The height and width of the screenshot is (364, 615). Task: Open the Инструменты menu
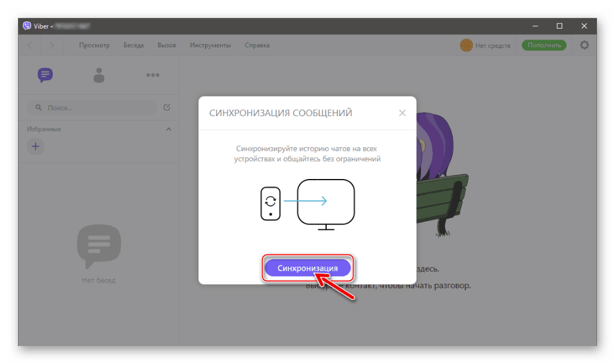[210, 45]
